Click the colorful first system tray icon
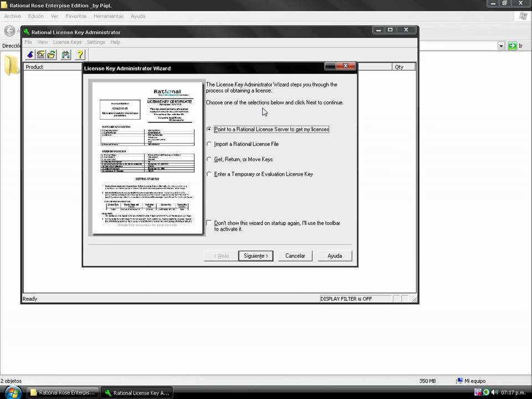532x399 pixels. [x=478, y=392]
